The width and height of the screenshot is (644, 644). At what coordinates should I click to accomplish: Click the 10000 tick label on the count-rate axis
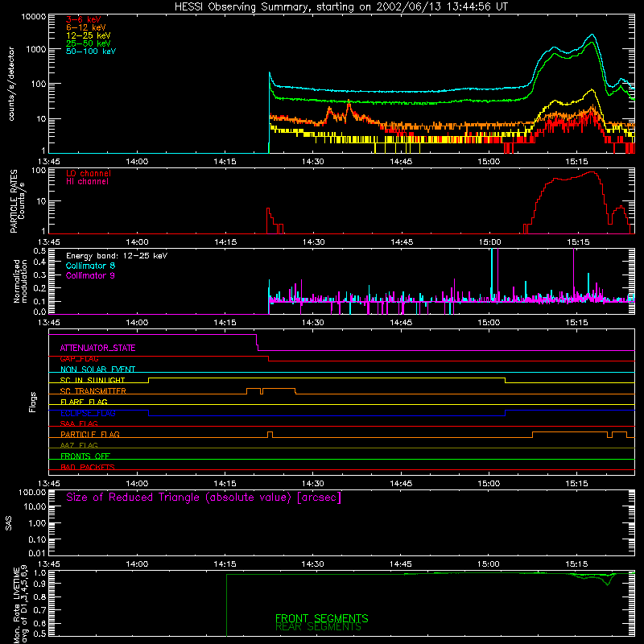[34, 17]
